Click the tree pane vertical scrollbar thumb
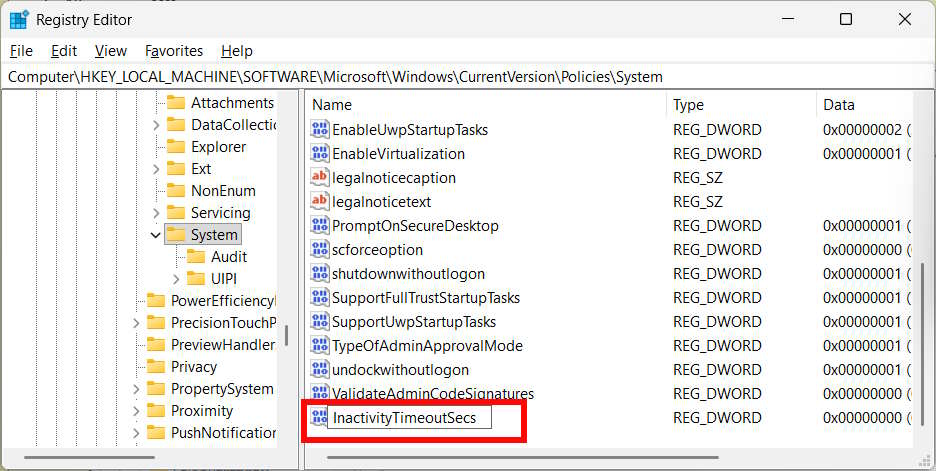The width and height of the screenshot is (936, 471). click(287, 335)
